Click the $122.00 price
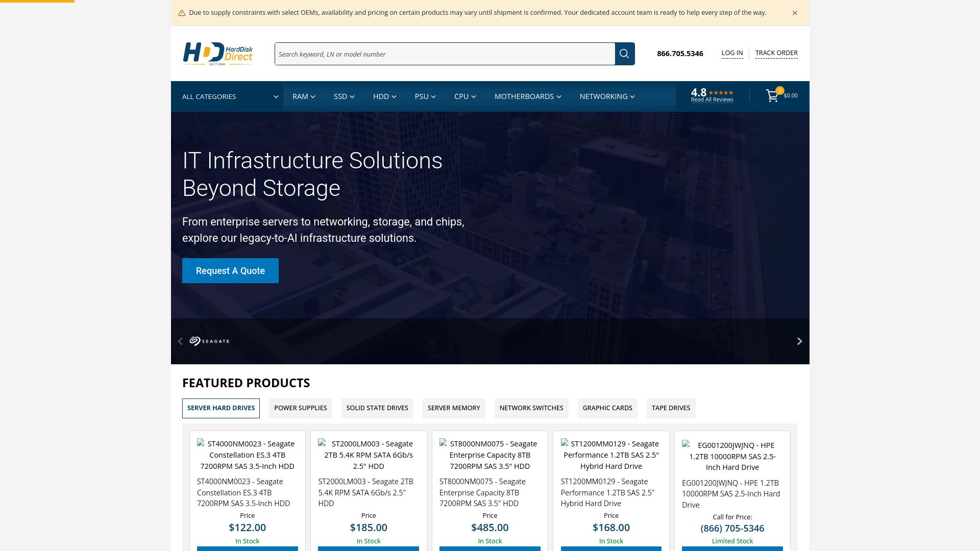980x551 pixels. pos(248,528)
